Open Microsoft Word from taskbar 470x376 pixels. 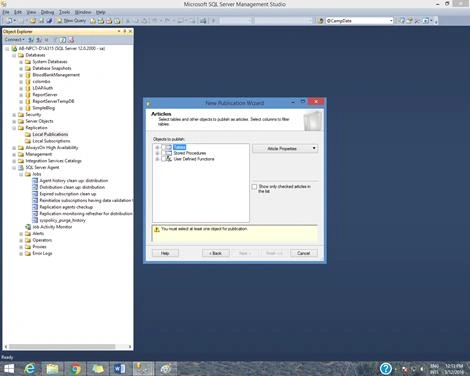tap(120, 369)
